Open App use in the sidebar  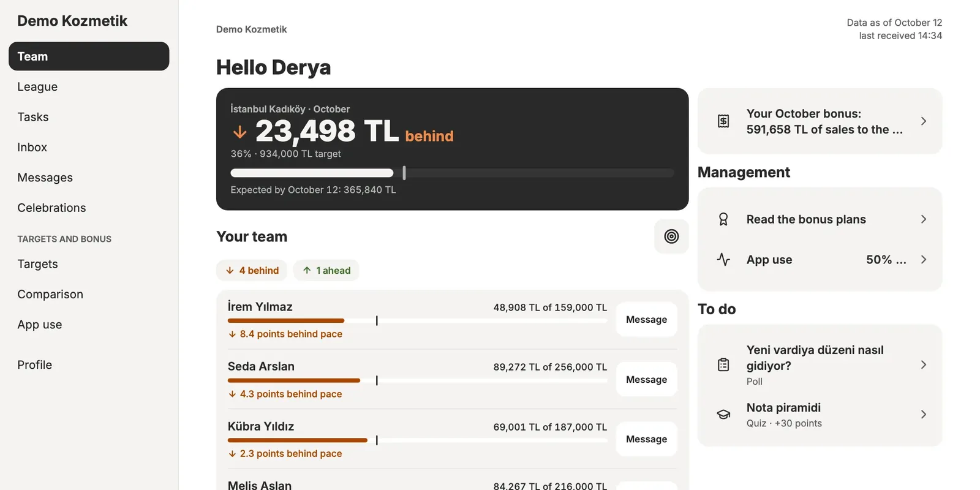click(89, 325)
